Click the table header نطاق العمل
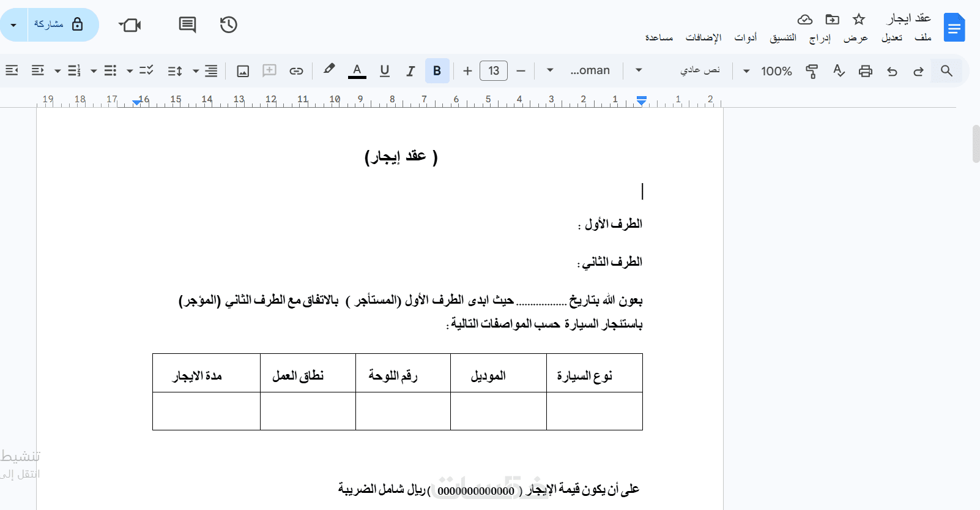This screenshot has width=980, height=510. [x=298, y=375]
